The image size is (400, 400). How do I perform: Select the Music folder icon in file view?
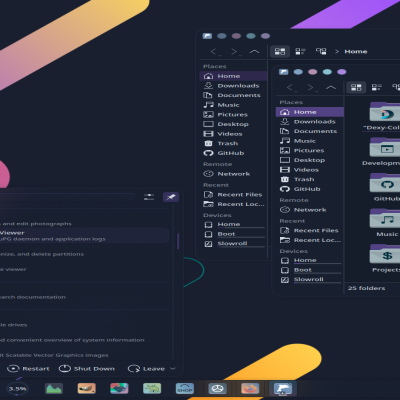(386, 218)
